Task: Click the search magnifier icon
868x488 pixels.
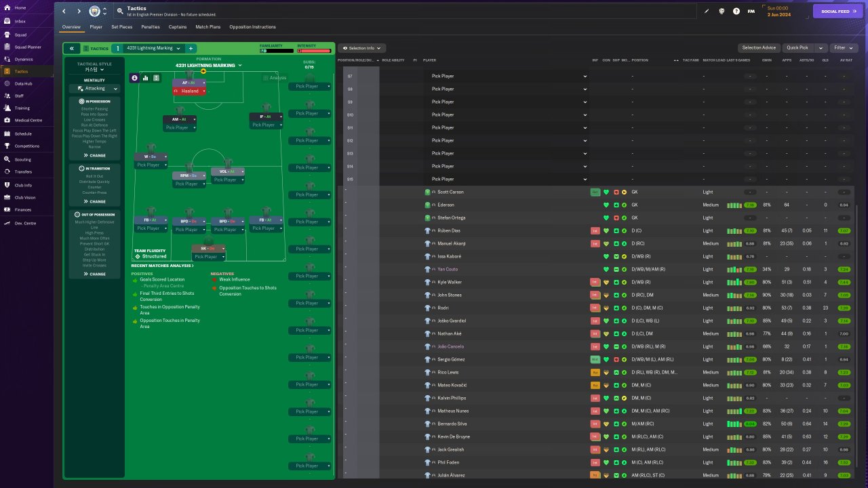Action: (x=120, y=11)
